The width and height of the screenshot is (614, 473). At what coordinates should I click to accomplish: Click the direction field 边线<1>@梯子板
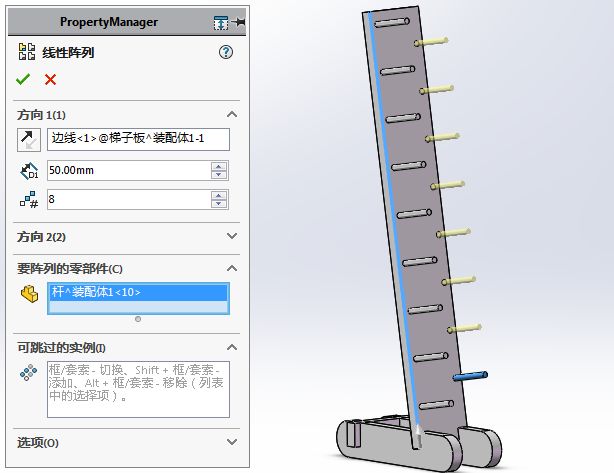pyautogui.click(x=138, y=139)
